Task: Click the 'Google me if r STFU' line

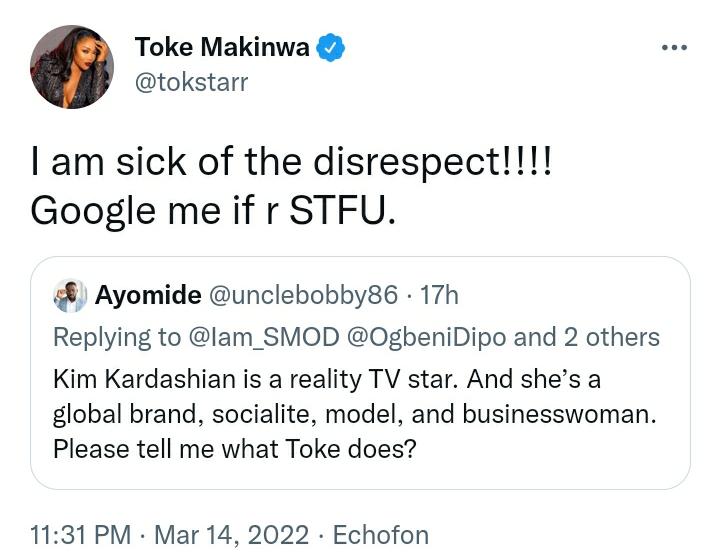Action: pyautogui.click(x=213, y=209)
